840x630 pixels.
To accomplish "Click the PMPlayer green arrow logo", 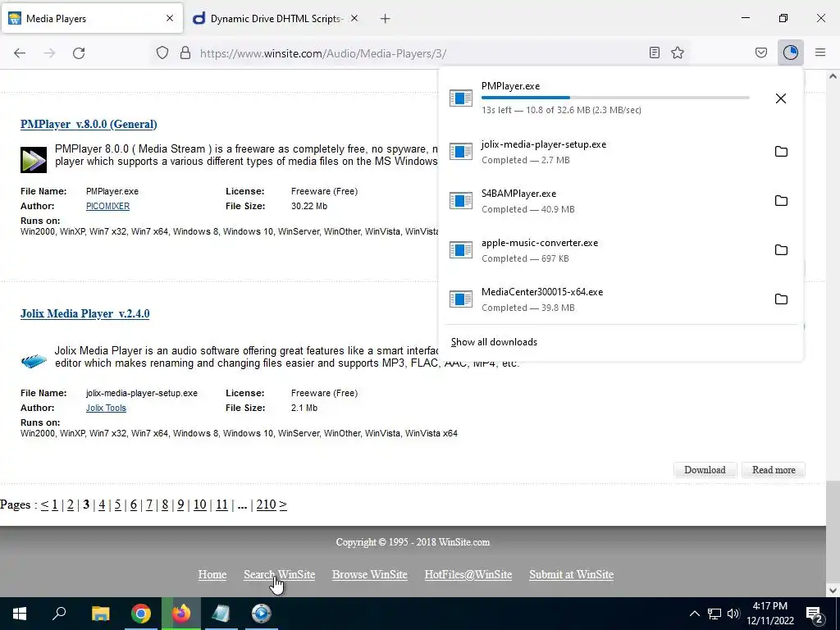I will (x=34, y=160).
